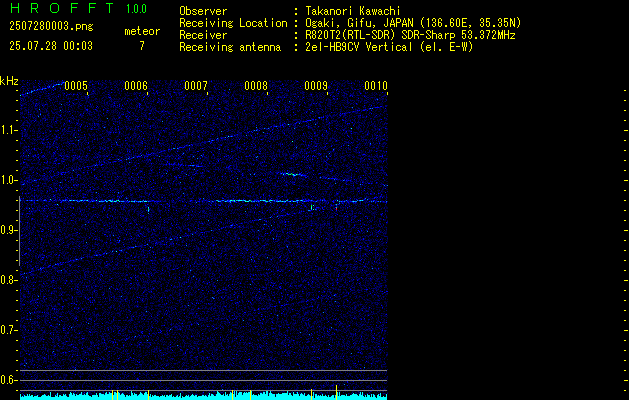Click the Receiver label
The height and width of the screenshot is (400, 629).
point(203,35)
